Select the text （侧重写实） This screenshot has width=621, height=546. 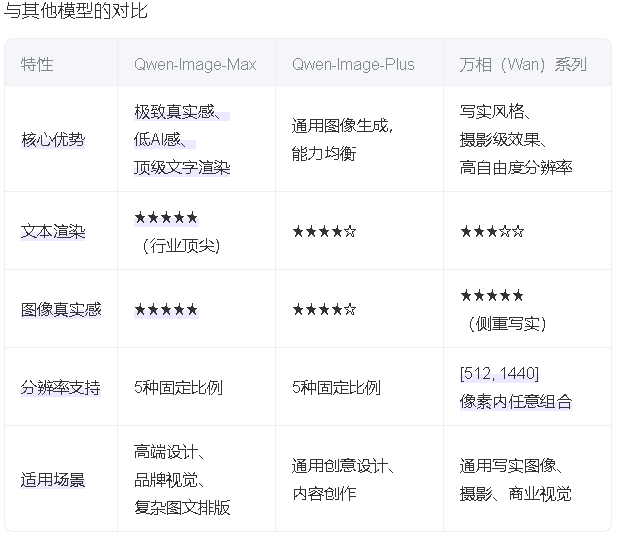click(507, 323)
